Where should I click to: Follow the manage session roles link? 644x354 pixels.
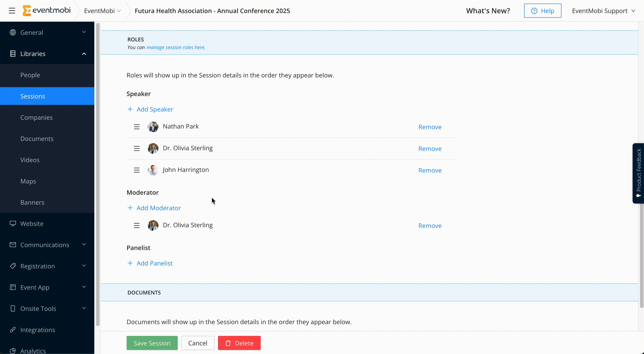tap(176, 48)
